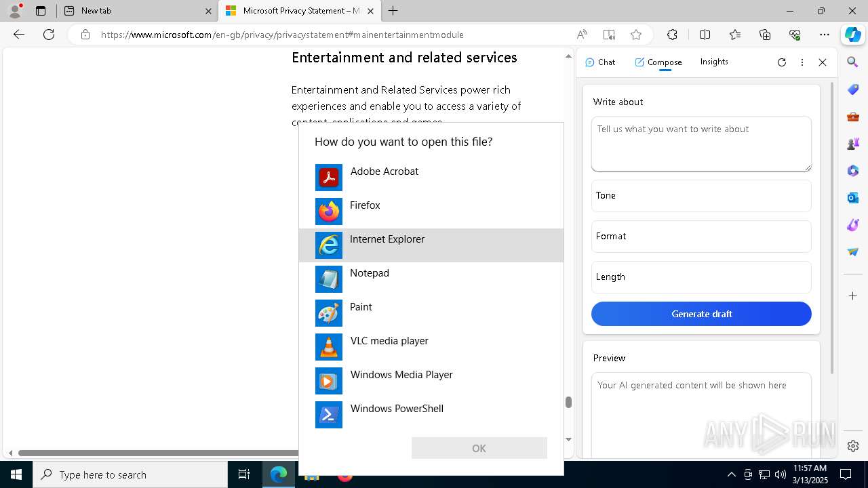This screenshot has width=868, height=488.
Task: Toggle Split screen icon in toolbar
Action: click(x=705, y=35)
